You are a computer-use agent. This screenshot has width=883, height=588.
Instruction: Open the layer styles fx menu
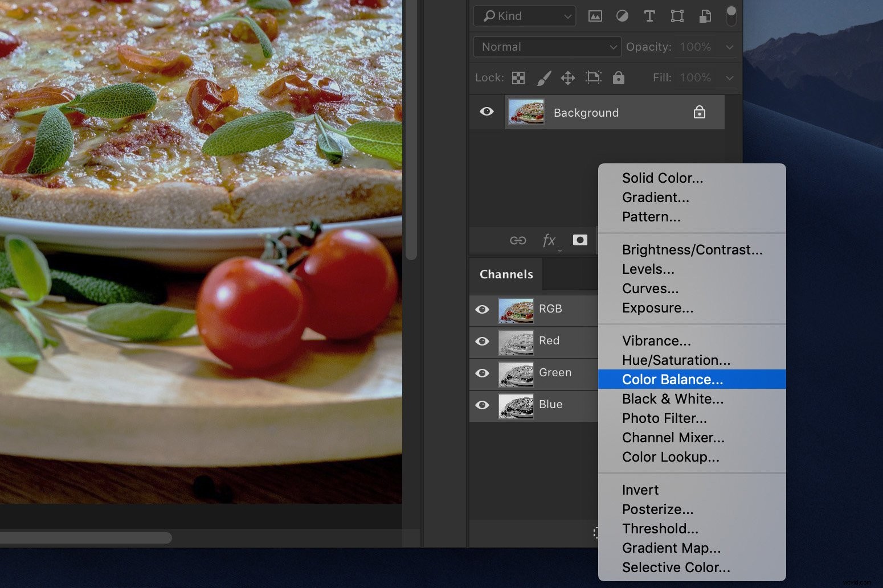pos(549,240)
